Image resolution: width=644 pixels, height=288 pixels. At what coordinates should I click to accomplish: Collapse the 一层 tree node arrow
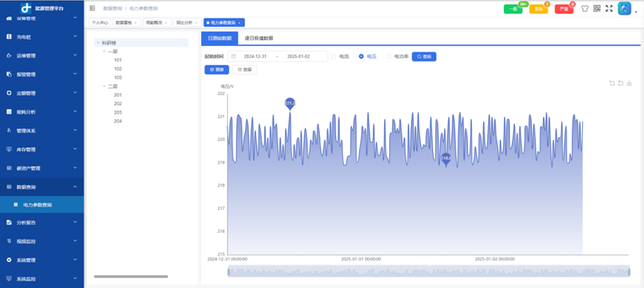(x=104, y=51)
